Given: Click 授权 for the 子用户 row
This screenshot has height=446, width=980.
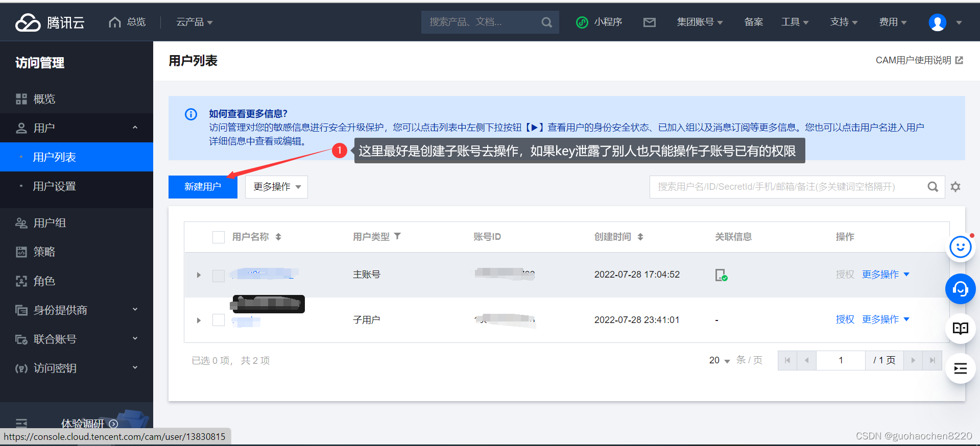Looking at the screenshot, I should [x=845, y=319].
